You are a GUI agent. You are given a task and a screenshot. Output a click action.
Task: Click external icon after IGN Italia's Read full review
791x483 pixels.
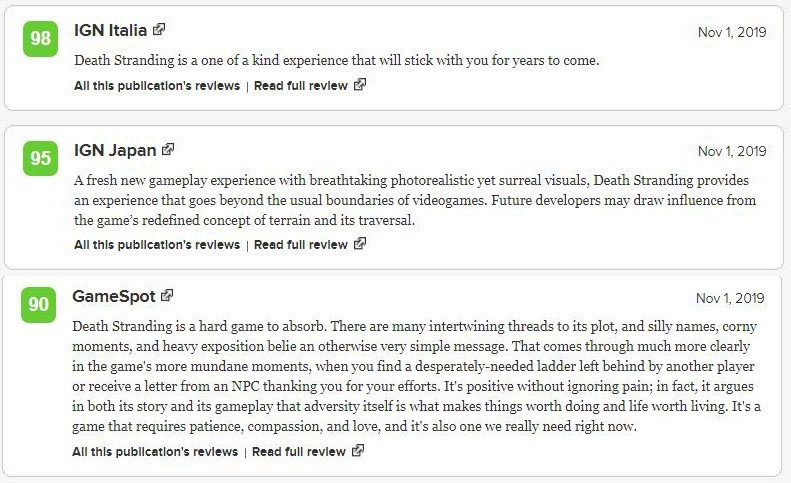click(x=360, y=85)
